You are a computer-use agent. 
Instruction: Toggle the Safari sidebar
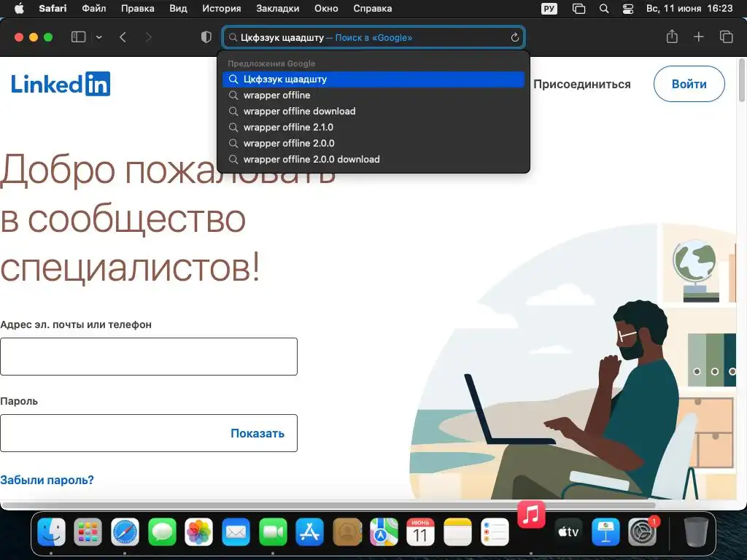pos(78,37)
